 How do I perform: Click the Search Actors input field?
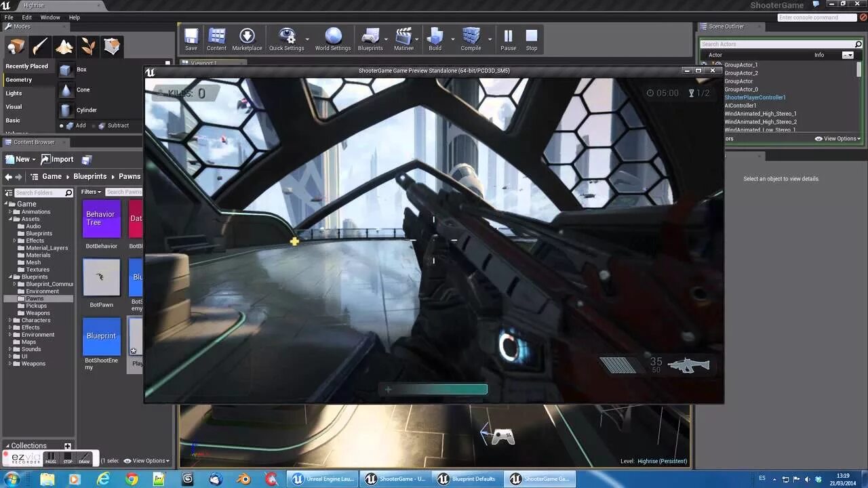(x=776, y=44)
